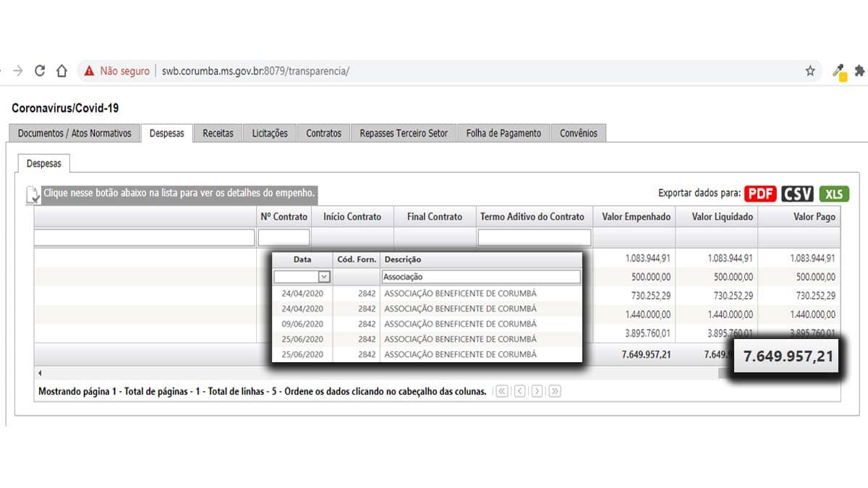Export data as XLS
Viewport: 868px width, 488px height.
pos(834,194)
